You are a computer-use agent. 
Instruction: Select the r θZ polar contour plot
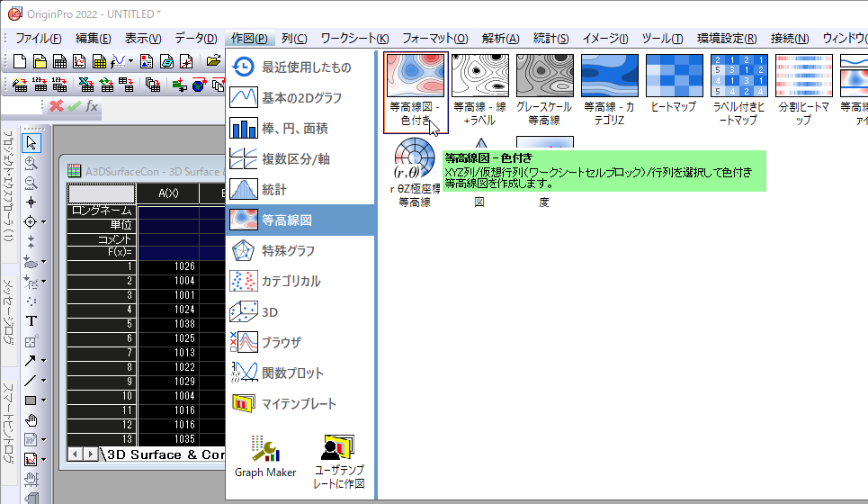click(415, 173)
